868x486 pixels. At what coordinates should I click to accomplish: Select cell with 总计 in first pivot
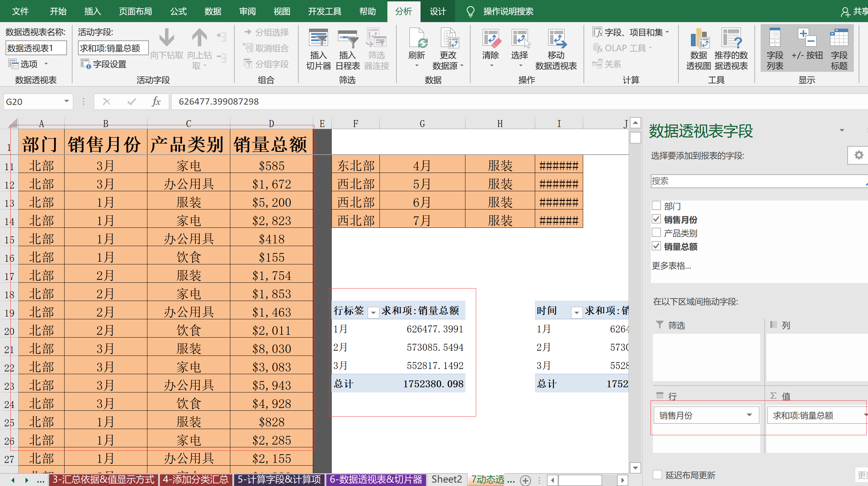coord(356,383)
